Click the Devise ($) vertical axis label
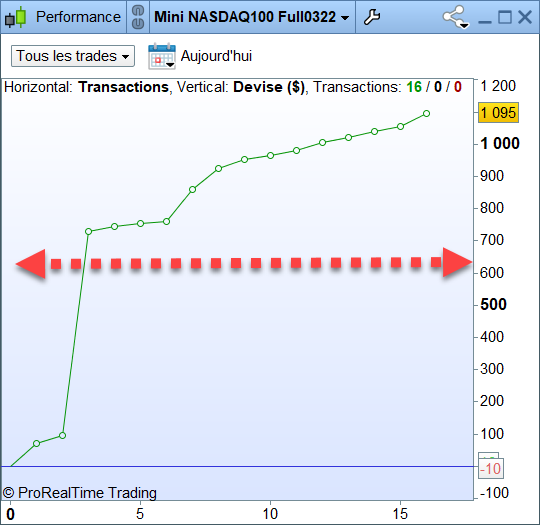540x525 pixels. click(269, 87)
